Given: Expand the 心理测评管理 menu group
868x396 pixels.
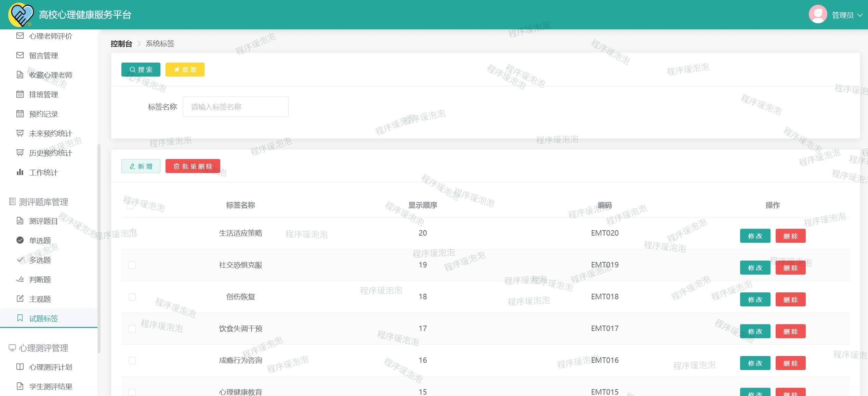Looking at the screenshot, I should [43, 348].
